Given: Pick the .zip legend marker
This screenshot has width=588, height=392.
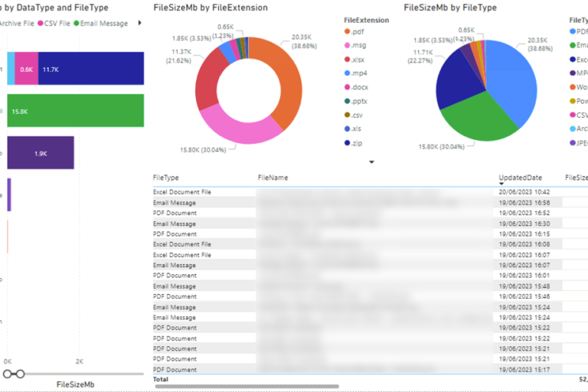Looking at the screenshot, I should (348, 143).
